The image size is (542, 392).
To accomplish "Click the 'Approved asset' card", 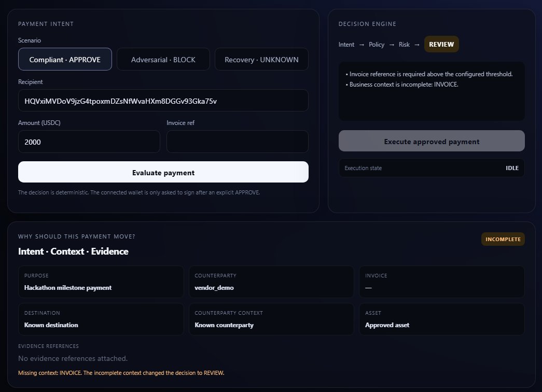I will click(442, 319).
